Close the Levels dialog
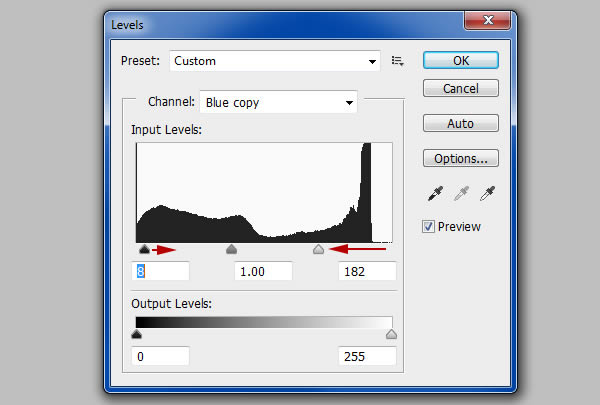This screenshot has height=405, width=600. (488, 20)
